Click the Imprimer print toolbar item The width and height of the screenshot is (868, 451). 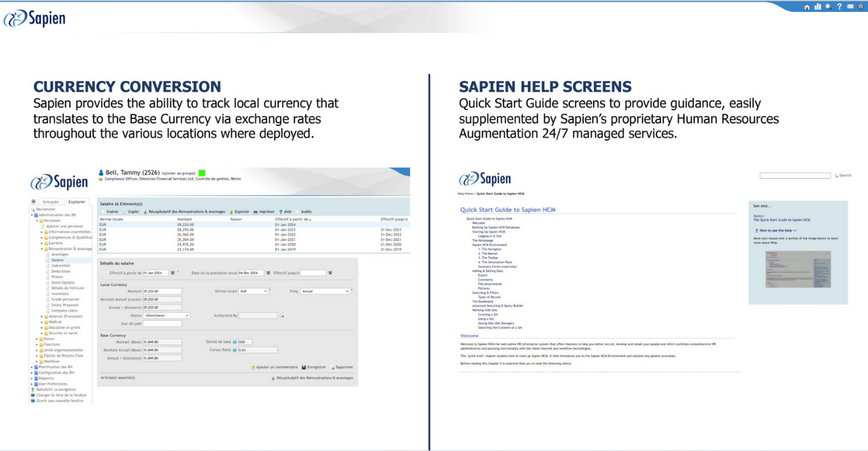pyautogui.click(x=264, y=212)
